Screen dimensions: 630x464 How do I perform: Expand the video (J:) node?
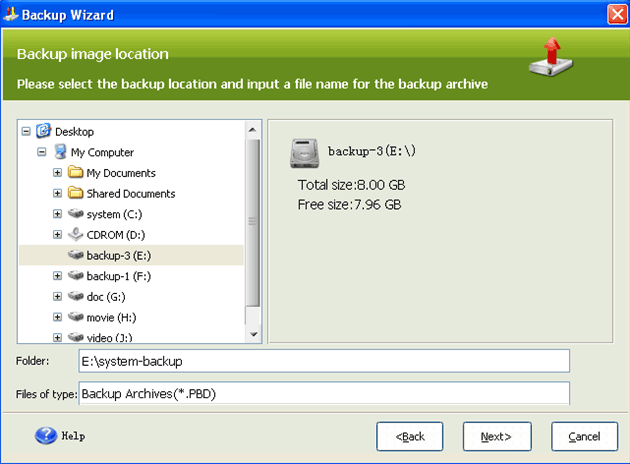click(57, 337)
